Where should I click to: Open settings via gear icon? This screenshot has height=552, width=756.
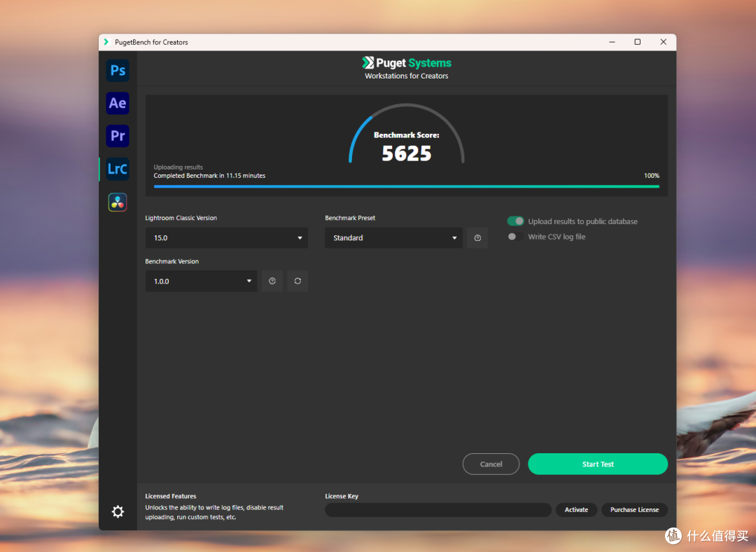[118, 511]
